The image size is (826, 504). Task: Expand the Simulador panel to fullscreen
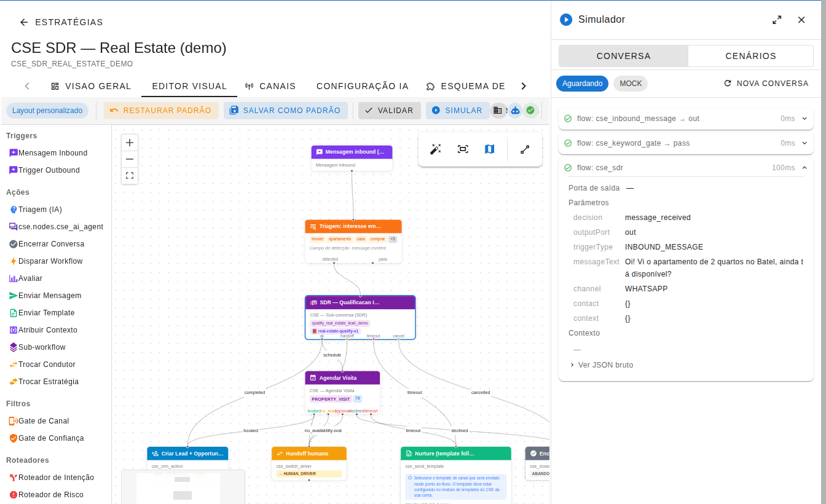click(x=777, y=20)
